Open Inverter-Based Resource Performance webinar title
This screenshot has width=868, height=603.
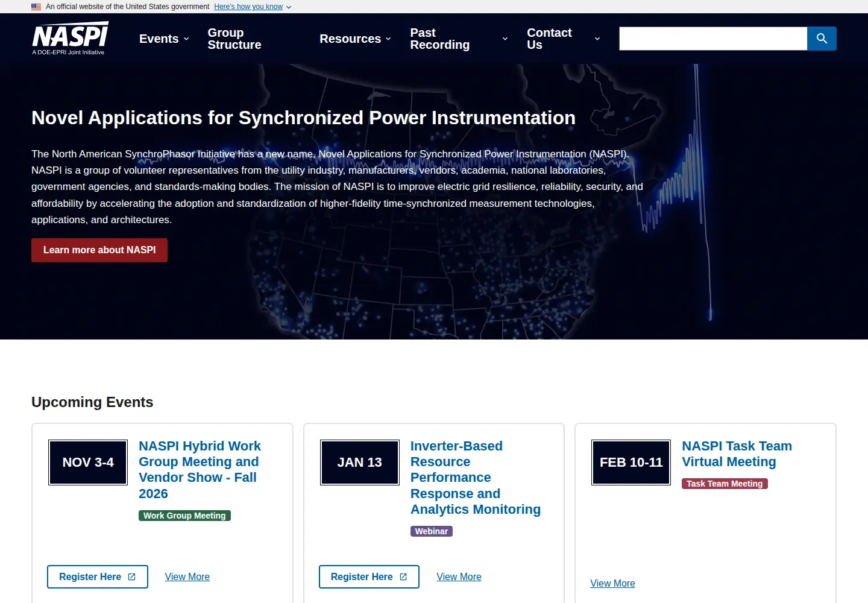(x=476, y=478)
